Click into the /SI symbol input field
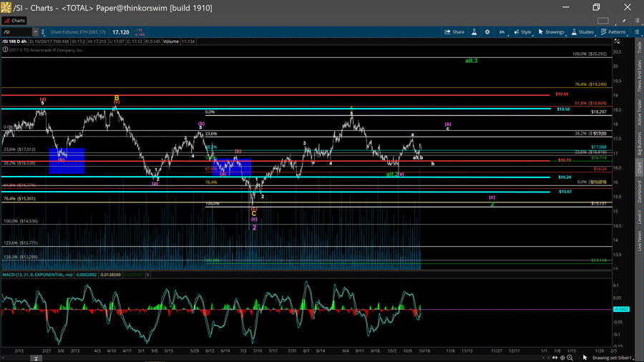Image resolution: width=644 pixels, height=362 pixels. point(16,32)
